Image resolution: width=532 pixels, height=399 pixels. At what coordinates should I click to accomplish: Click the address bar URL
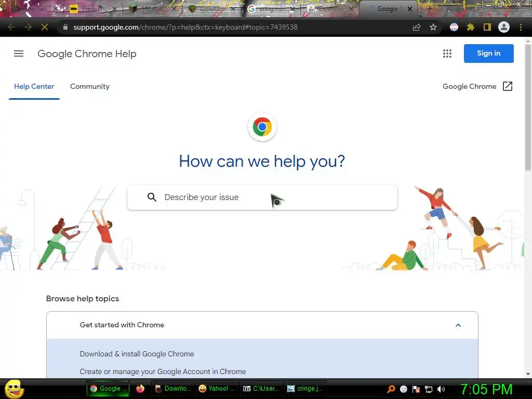[x=185, y=27]
